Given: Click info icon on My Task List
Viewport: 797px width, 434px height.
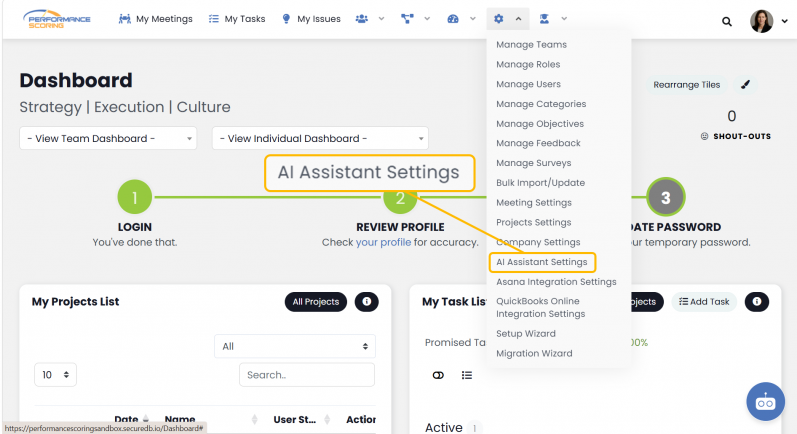Looking at the screenshot, I should coord(757,302).
